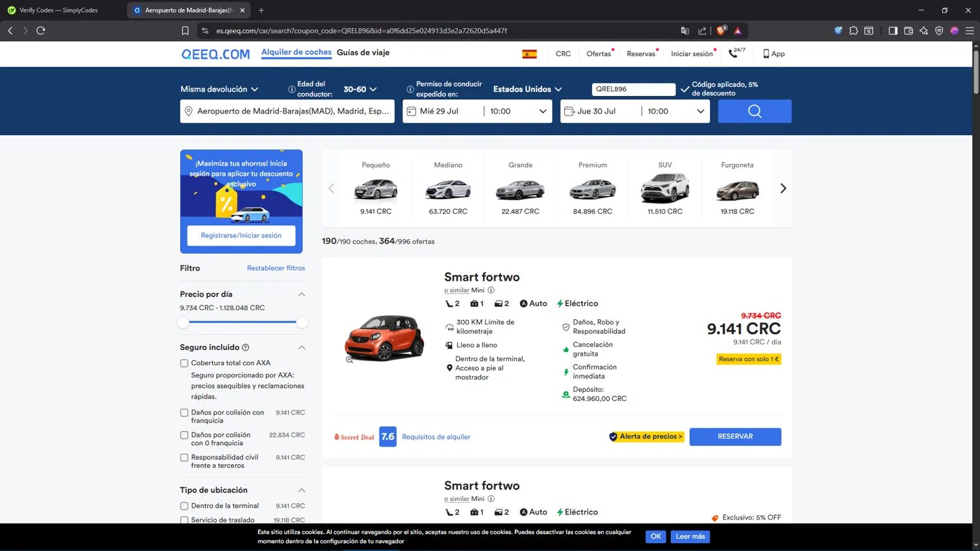
Task: Open the browser hamburger menu
Action: [x=970, y=31]
